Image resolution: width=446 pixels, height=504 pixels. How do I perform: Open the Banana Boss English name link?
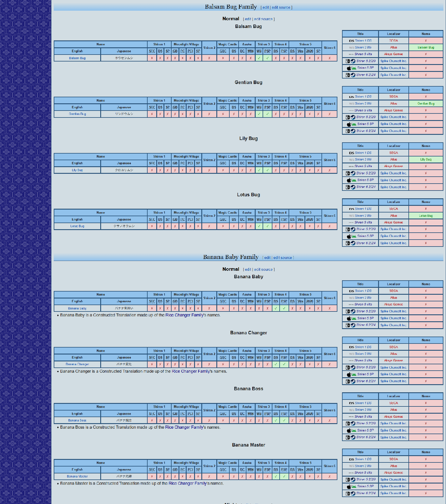[x=77, y=421]
